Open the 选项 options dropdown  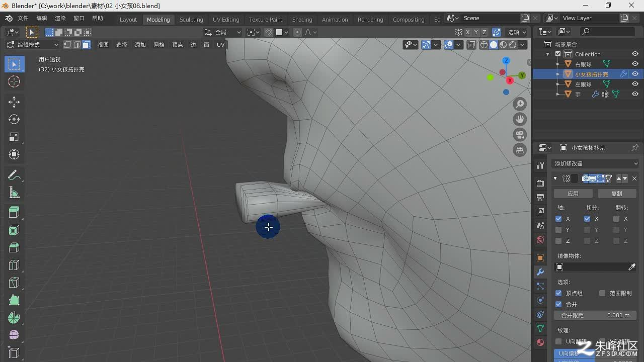(x=517, y=32)
